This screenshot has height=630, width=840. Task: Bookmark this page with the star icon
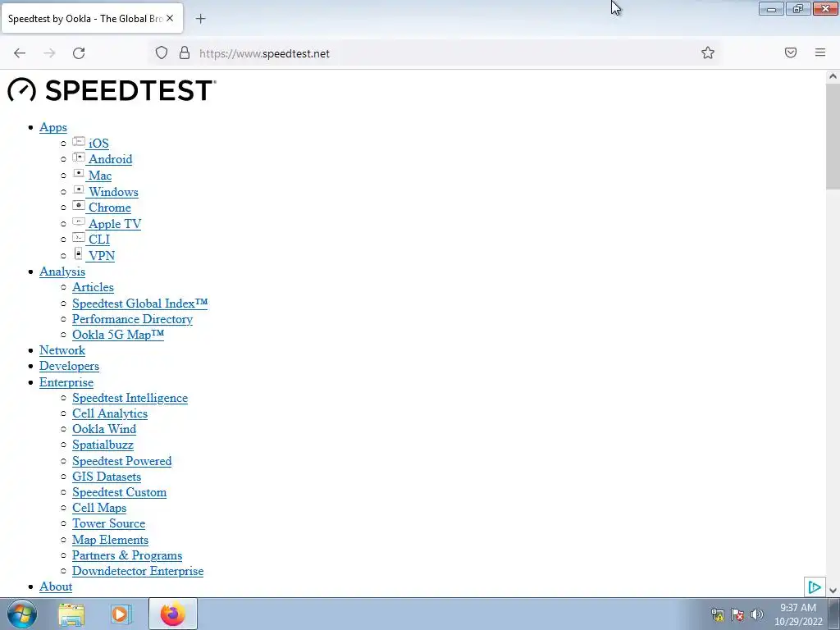pos(708,52)
